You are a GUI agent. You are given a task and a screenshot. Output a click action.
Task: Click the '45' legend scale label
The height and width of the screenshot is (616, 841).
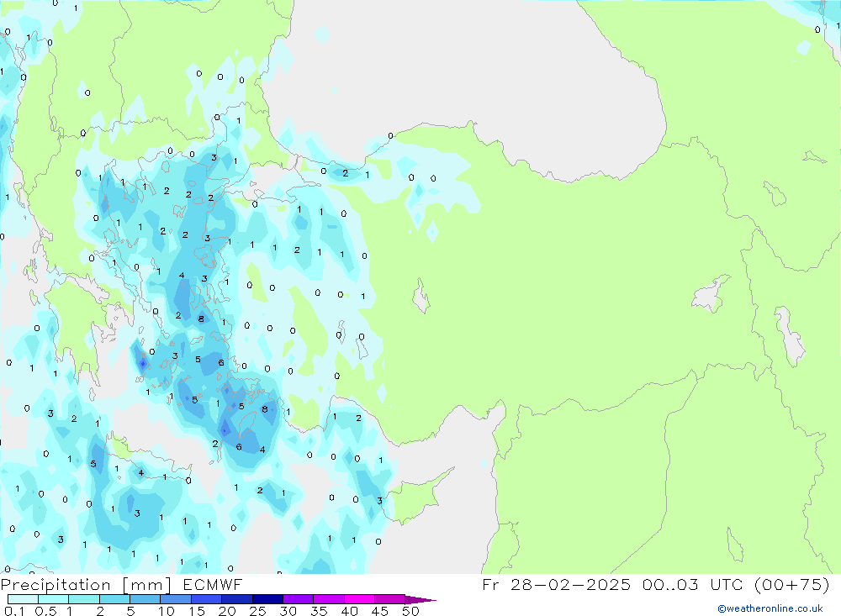pos(380,611)
